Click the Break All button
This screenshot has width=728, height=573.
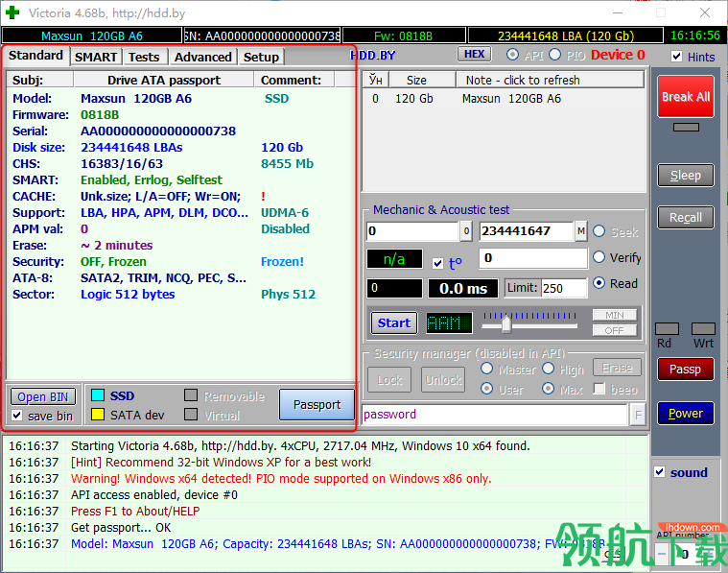(686, 97)
